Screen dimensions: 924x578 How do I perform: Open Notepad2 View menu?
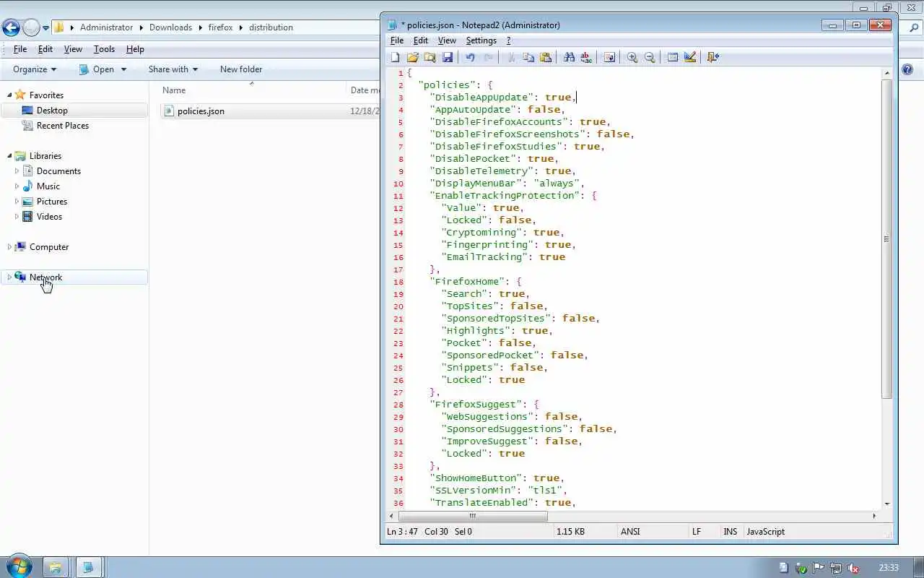coord(447,40)
